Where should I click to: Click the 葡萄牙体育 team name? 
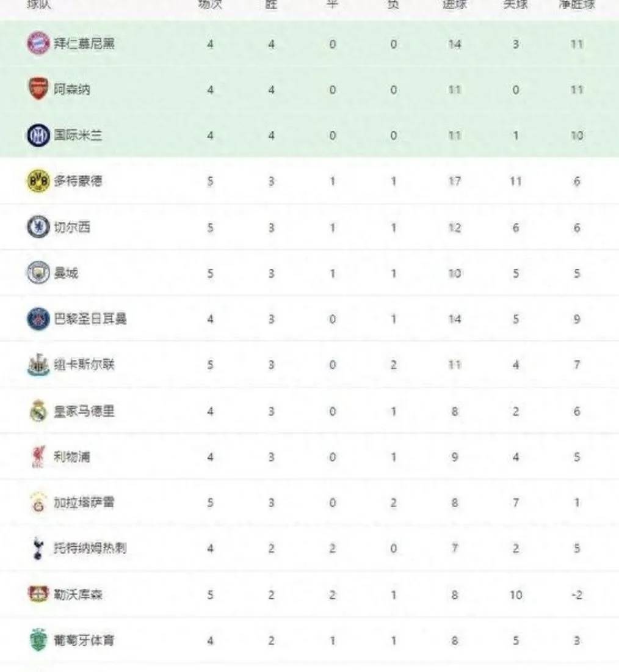84,640
